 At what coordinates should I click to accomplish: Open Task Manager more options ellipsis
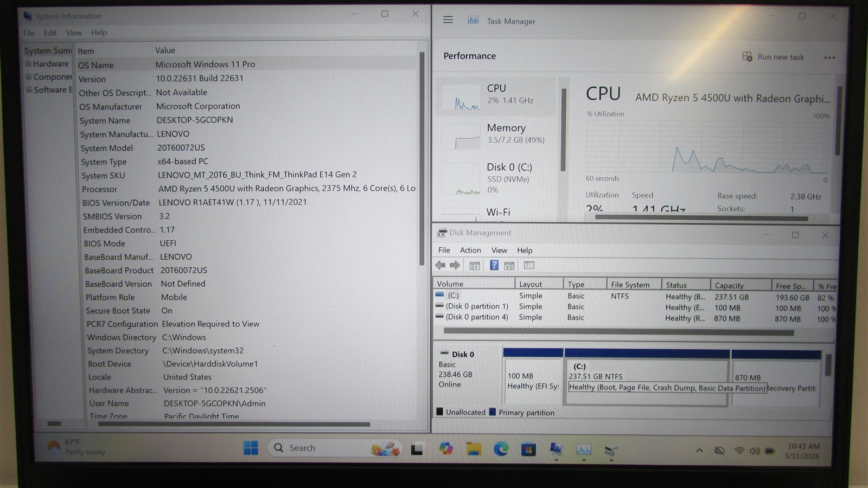[x=829, y=57]
